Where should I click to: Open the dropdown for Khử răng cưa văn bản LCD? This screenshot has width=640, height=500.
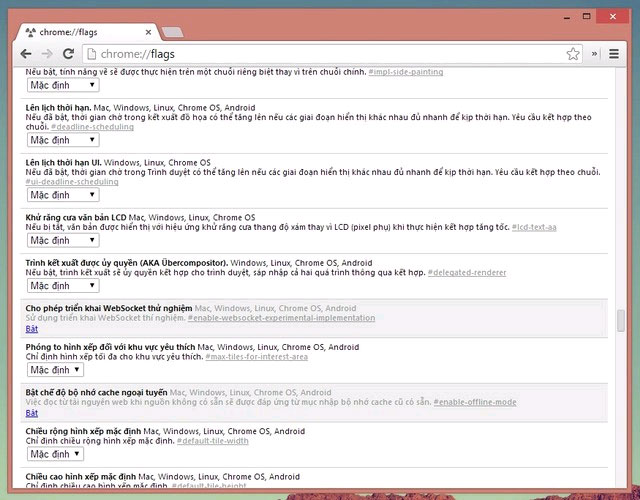63,240
